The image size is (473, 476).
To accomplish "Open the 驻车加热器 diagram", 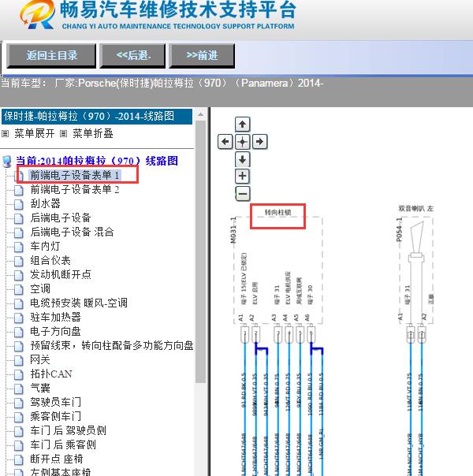I will 55,318.
